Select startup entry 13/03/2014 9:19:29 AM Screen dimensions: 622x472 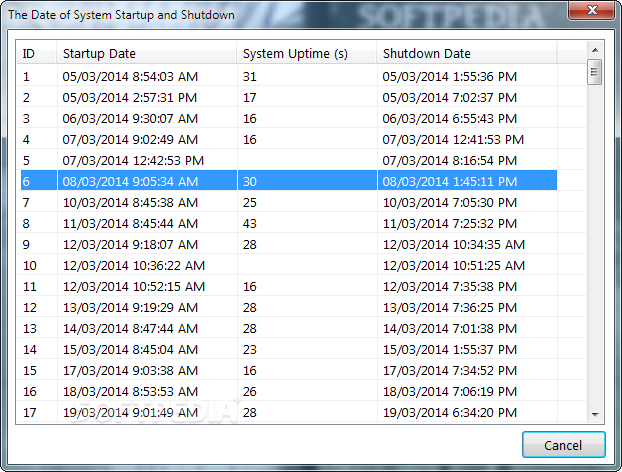point(130,308)
